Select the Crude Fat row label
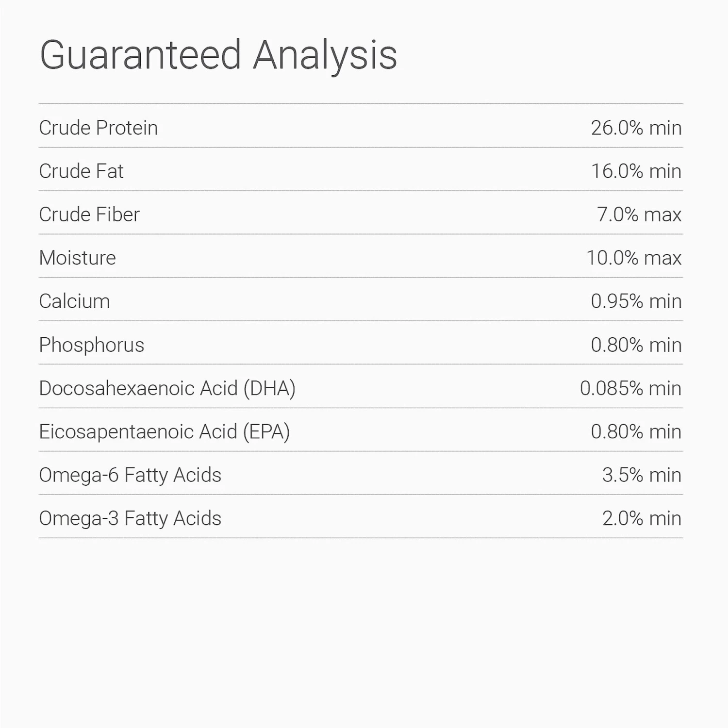The height and width of the screenshot is (728, 728). pos(81,171)
